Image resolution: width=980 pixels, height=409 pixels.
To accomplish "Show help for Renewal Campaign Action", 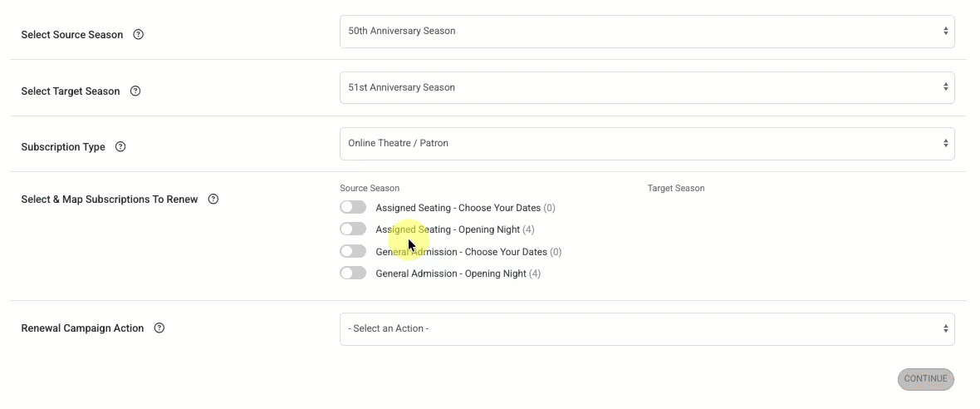I will click(x=159, y=328).
